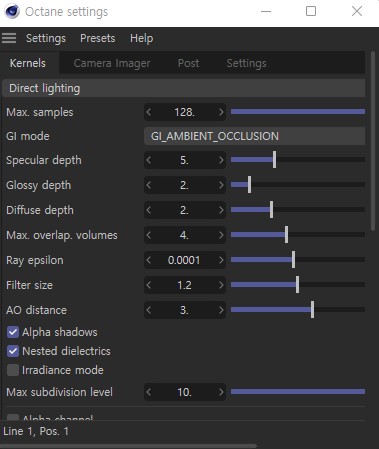
Task: Click the Max. overlap. volumes slider handle
Action: tap(286, 235)
